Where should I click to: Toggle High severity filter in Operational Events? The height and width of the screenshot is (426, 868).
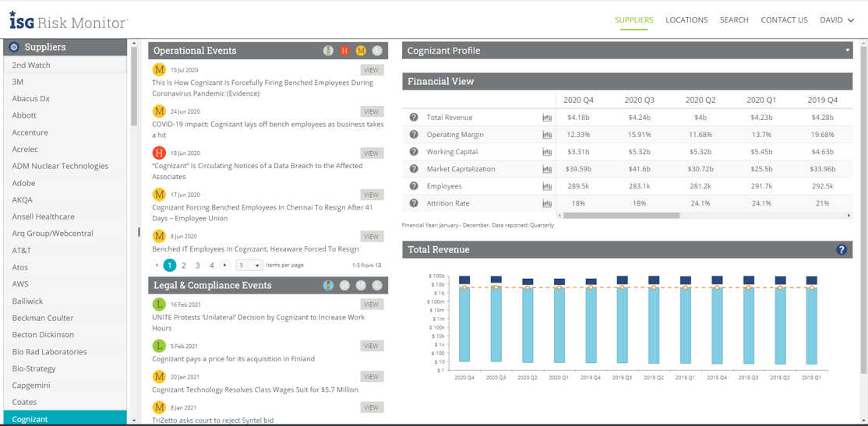344,51
